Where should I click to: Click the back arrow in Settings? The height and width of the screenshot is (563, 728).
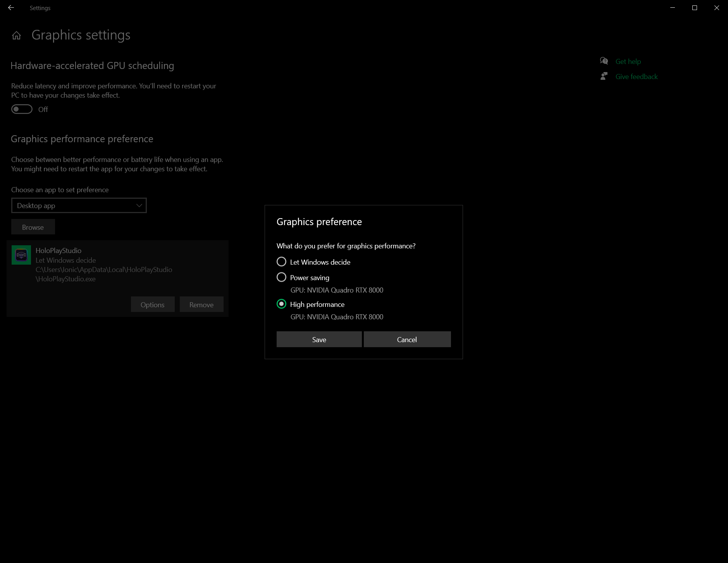point(11,8)
